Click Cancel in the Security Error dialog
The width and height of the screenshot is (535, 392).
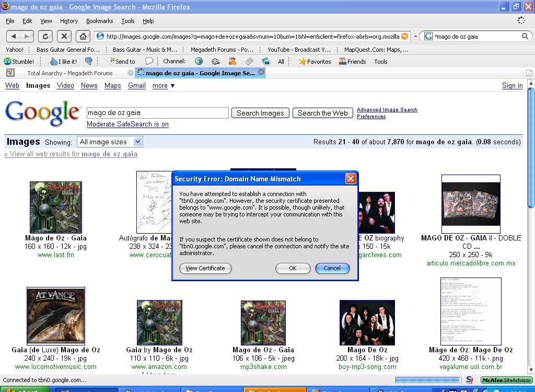332,268
